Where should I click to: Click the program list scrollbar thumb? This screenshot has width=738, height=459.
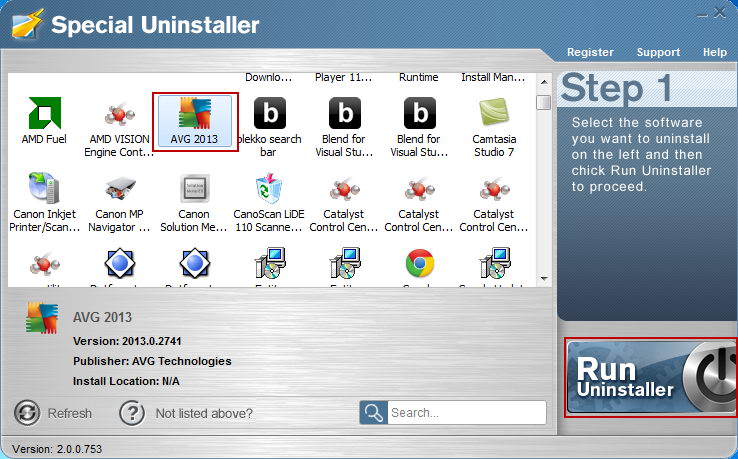(x=544, y=102)
